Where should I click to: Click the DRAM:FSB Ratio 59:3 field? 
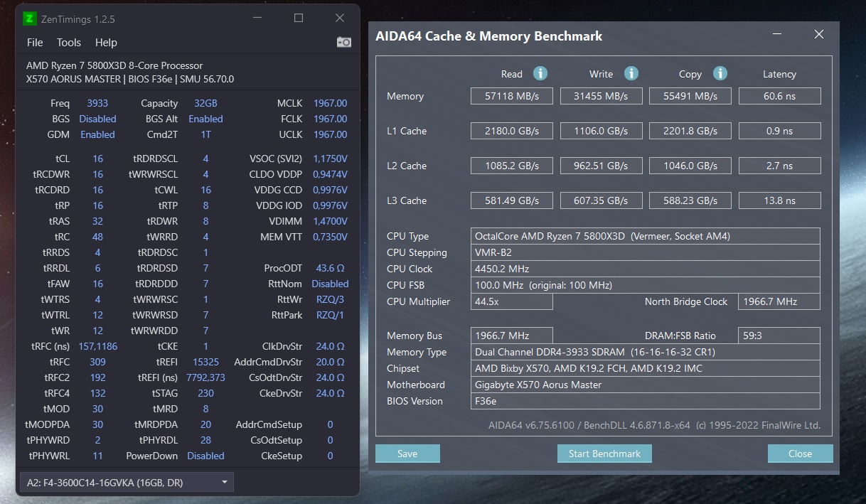click(x=779, y=336)
